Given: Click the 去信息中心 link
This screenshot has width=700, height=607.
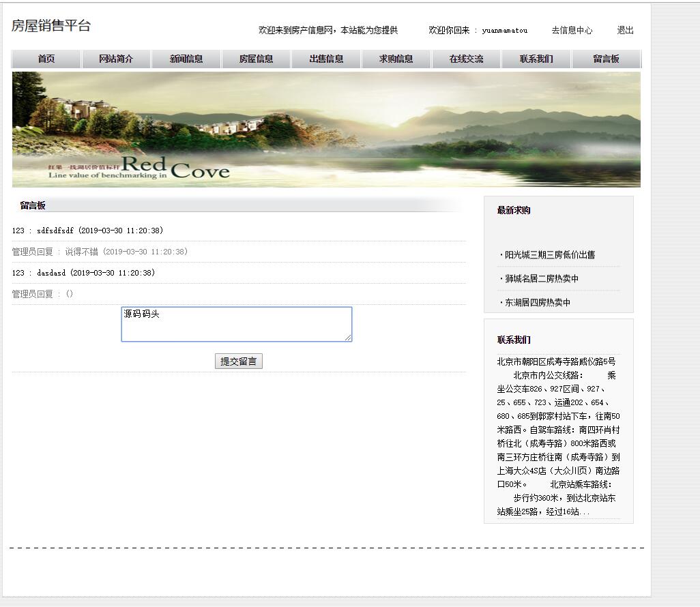Looking at the screenshot, I should 573,30.
